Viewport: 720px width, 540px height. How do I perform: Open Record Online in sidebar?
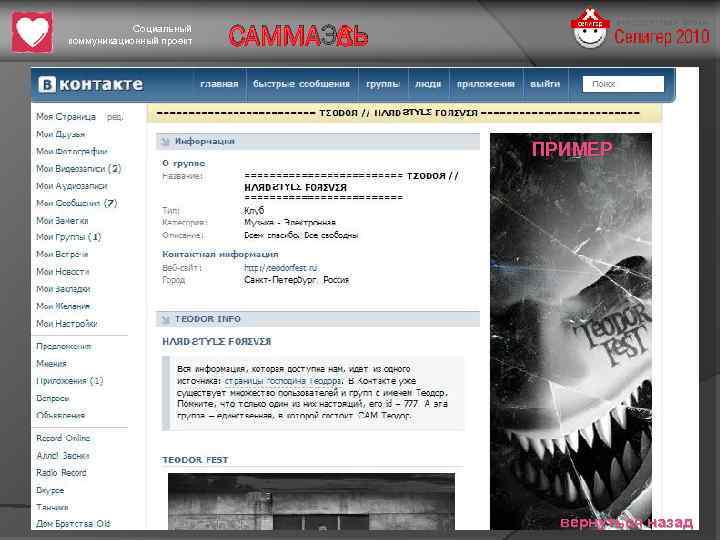(x=63, y=438)
